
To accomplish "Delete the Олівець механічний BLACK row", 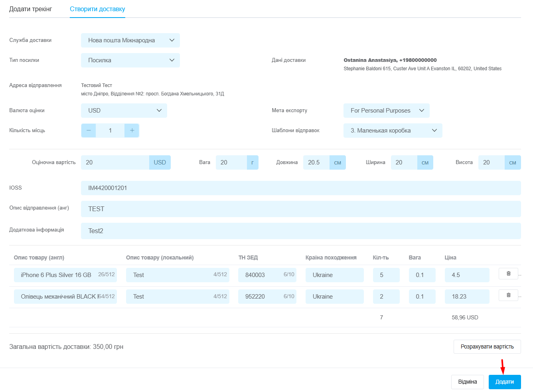I will coord(508,295).
